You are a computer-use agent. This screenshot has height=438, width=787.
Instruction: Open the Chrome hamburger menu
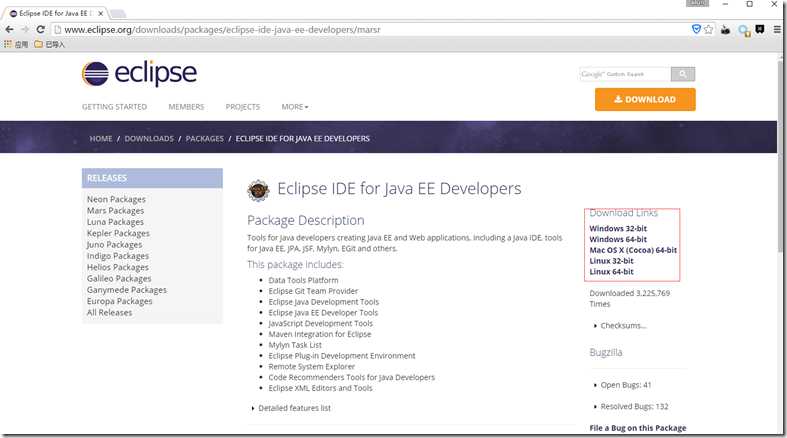(x=777, y=30)
